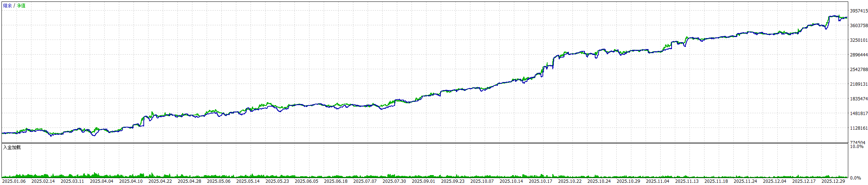Select the 0.0% deposit load scale label

pyautogui.click(x=856, y=178)
